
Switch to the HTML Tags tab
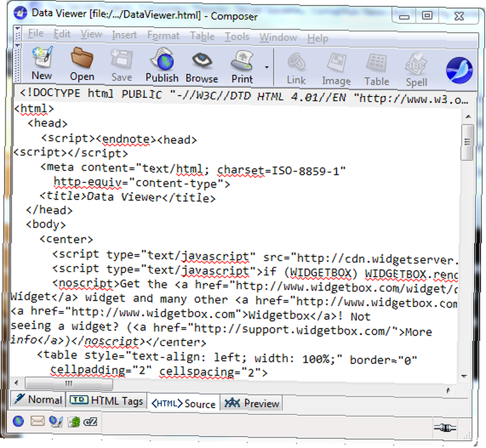pyautogui.click(x=106, y=400)
